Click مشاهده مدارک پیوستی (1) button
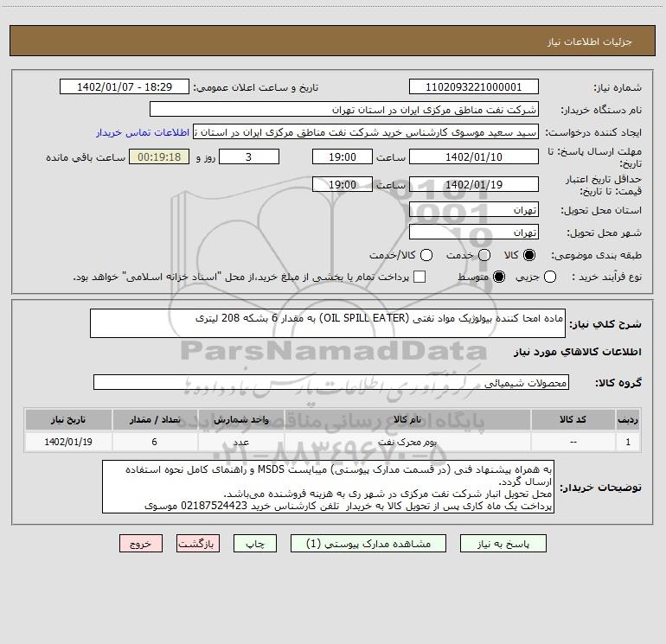The height and width of the screenshot is (644, 666). coord(368,544)
